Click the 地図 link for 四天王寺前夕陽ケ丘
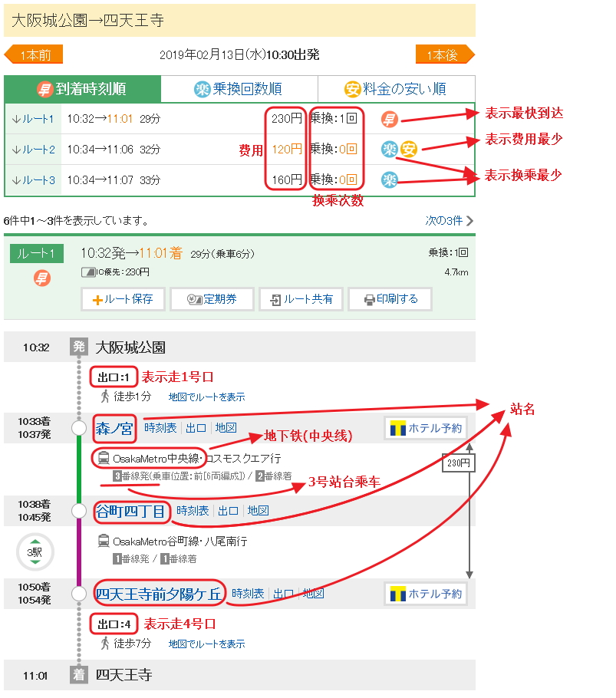The height and width of the screenshot is (698, 616). coord(313,594)
